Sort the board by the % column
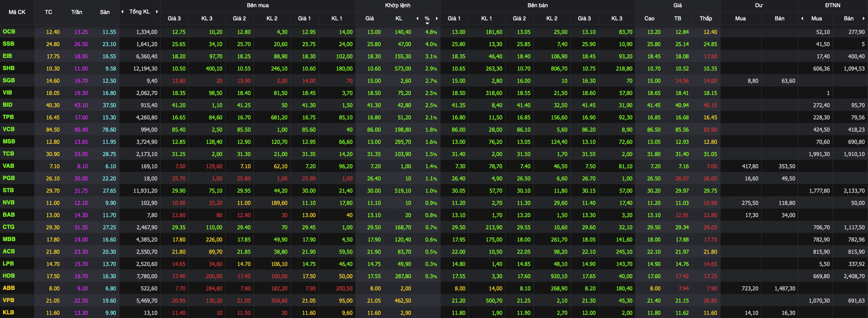The image size is (868, 318). (427, 19)
